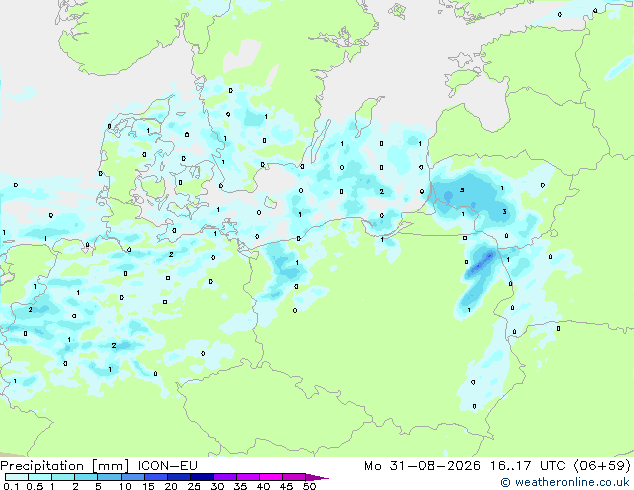
Task: Choose the purple 30–35 mm legend swatch
Action: click(225, 477)
